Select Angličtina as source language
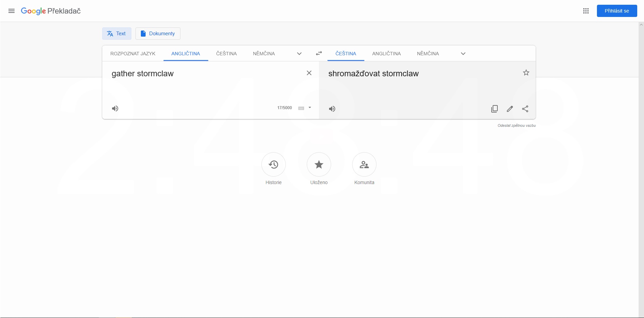The image size is (644, 318). [x=186, y=54]
